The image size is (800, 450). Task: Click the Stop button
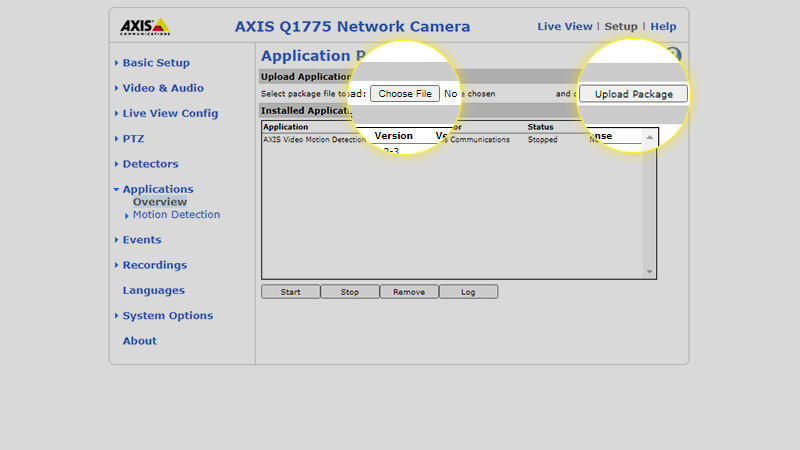tap(349, 292)
